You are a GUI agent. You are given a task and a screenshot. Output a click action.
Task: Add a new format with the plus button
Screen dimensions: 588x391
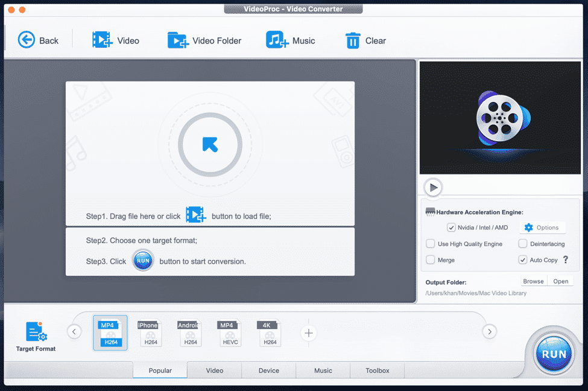[x=308, y=332]
